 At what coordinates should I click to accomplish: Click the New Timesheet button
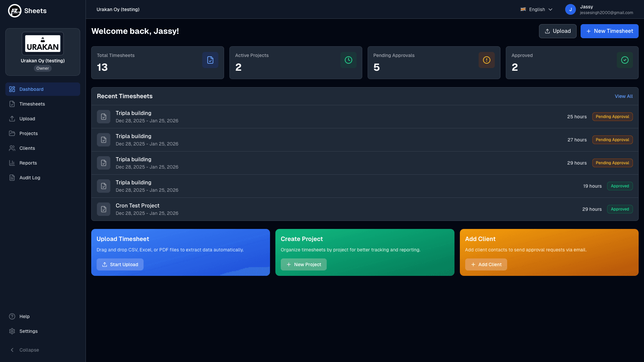pyautogui.click(x=609, y=31)
